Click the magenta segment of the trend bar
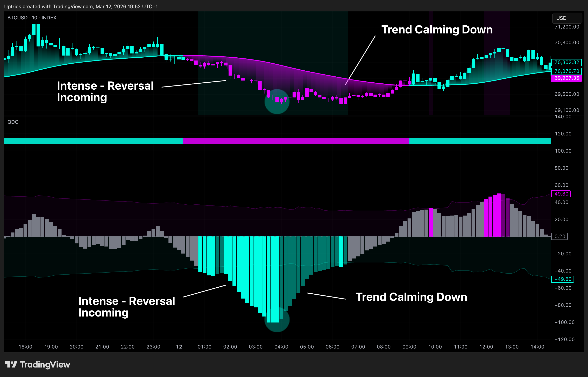 pos(296,141)
